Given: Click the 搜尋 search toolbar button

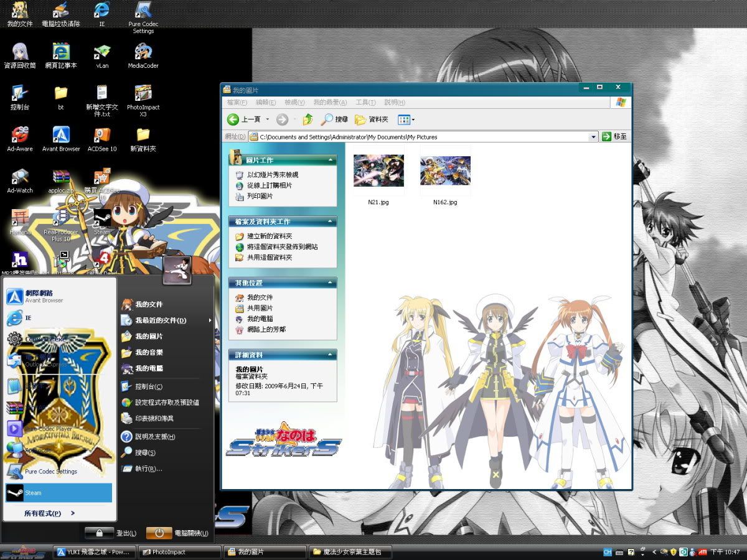Looking at the screenshot, I should coord(335,119).
